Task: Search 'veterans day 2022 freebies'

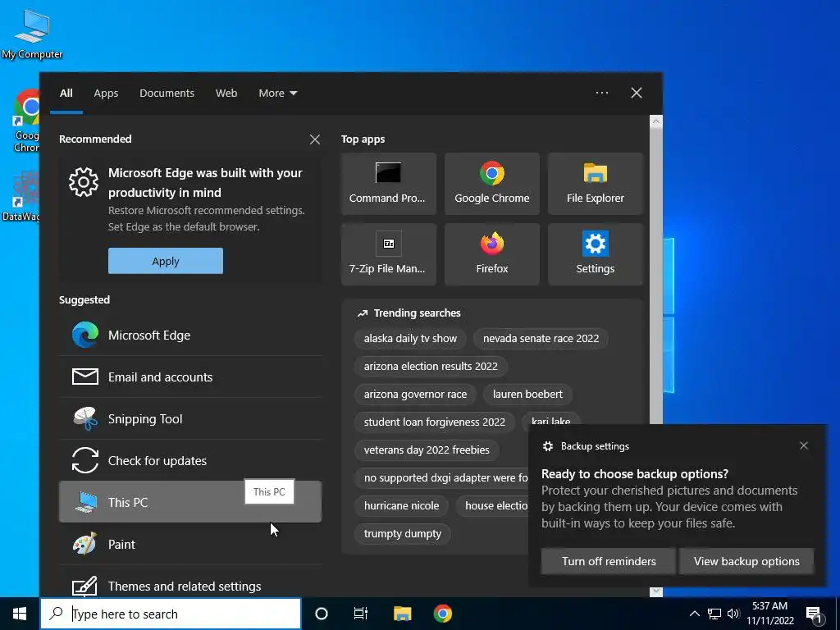Action: [427, 450]
